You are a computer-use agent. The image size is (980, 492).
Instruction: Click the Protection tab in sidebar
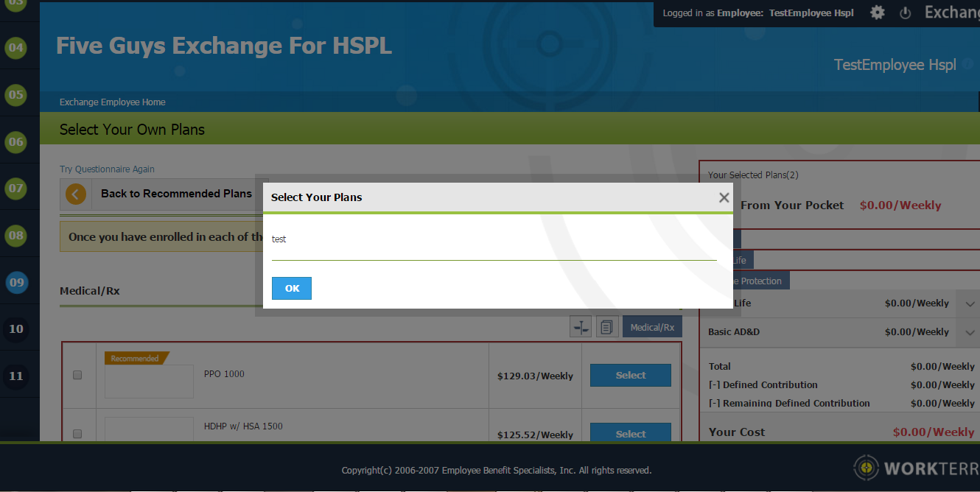[761, 281]
